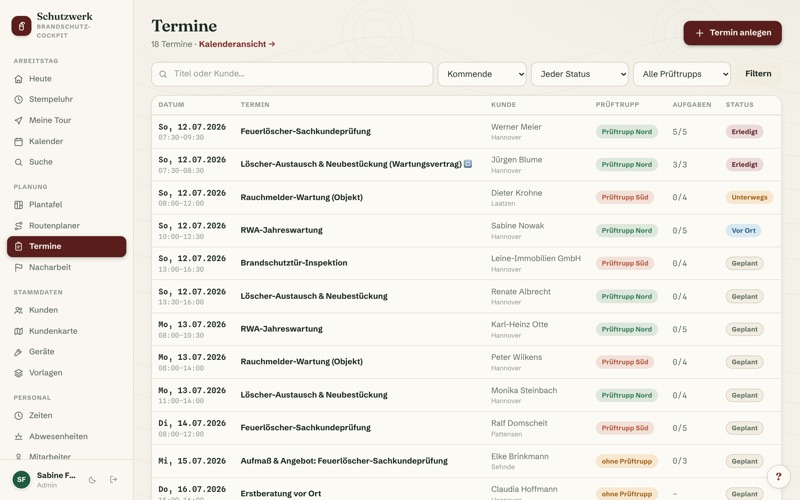Image resolution: width=800 pixels, height=500 pixels.
Task: Click the Termin anlegen button
Action: pos(733,33)
